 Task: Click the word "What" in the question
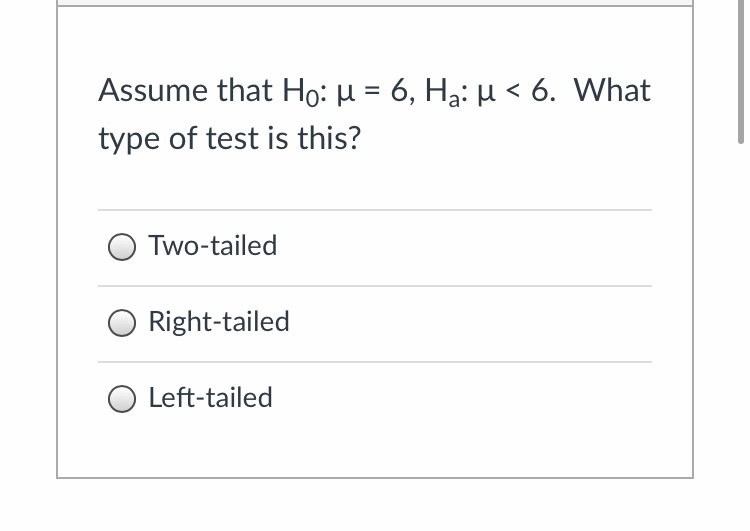coord(614,91)
